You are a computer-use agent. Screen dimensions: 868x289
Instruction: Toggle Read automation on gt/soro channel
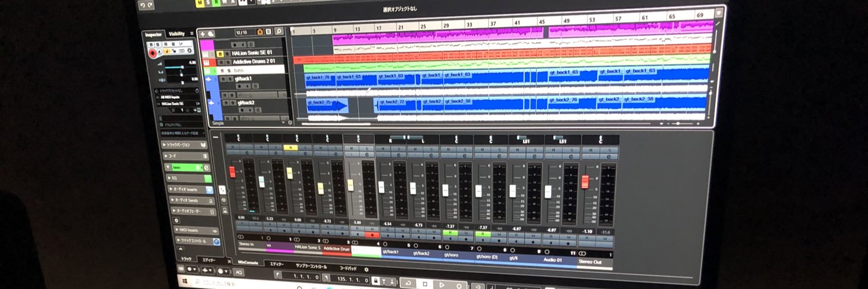pos(450,233)
